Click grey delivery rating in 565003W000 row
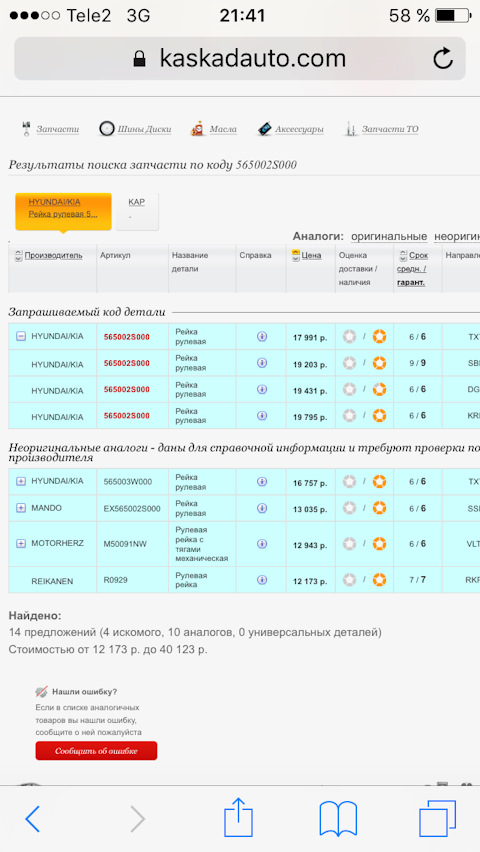This screenshot has height=852, width=480. pyautogui.click(x=350, y=481)
